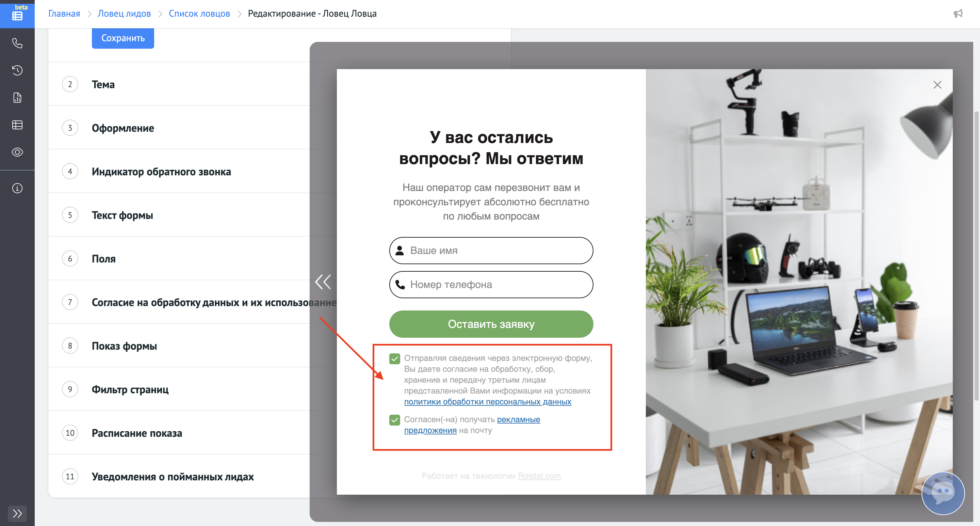The width and height of the screenshot is (980, 526).
Task: Go to Ловец лидов breadcrumb
Action: [125, 14]
